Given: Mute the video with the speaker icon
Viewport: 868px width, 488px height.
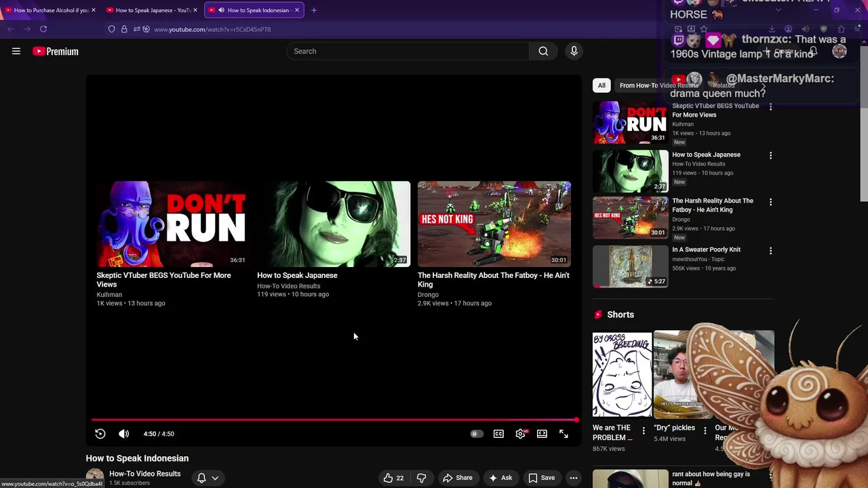Looking at the screenshot, I should [124, 434].
